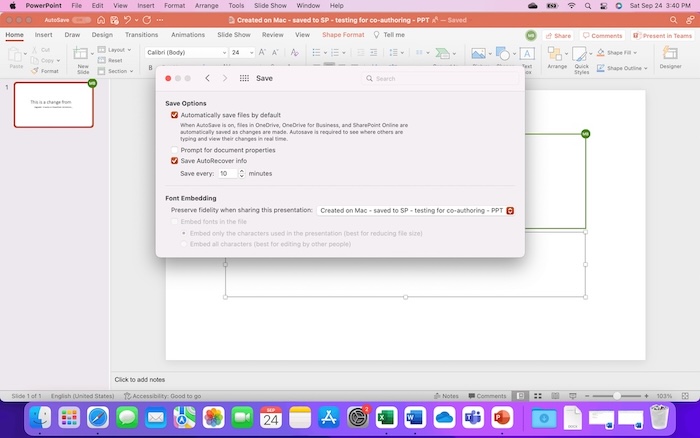The width and height of the screenshot is (700, 438).
Task: Click the Save every minutes stepper
Action: tap(242, 173)
